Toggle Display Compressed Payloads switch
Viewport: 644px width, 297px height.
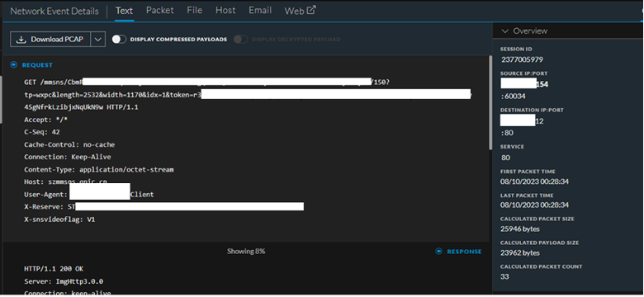(119, 40)
